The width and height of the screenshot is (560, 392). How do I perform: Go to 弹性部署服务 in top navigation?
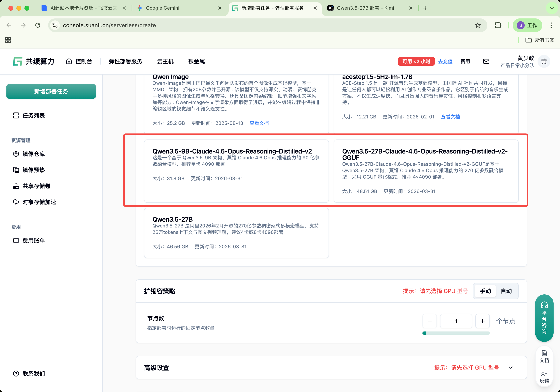coord(125,61)
